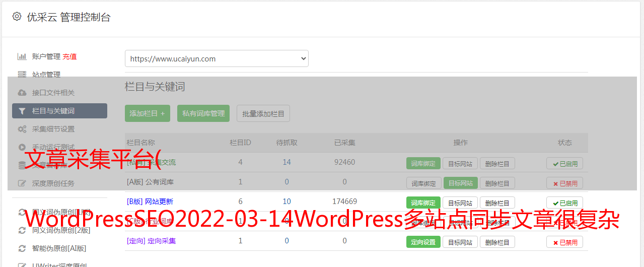Toggle 已禁用 status for [定向] 定向采集

coord(565,242)
